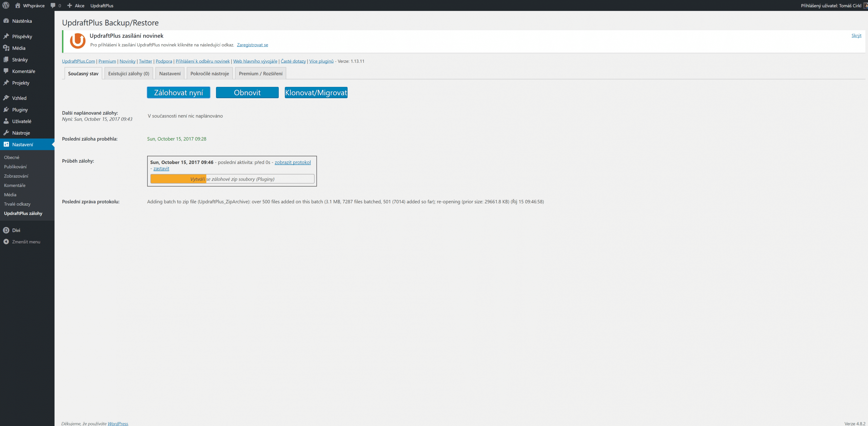Click Přihlášení k odběru novinek link
868x426 pixels.
(x=202, y=61)
